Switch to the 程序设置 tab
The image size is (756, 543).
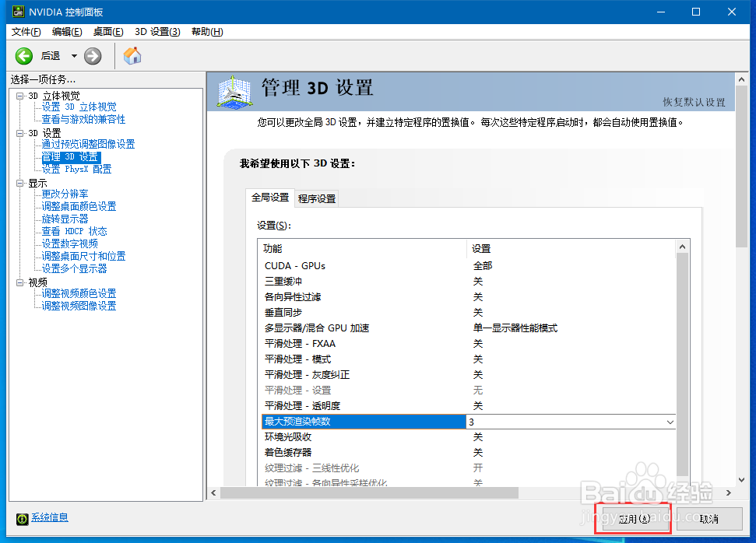(x=317, y=198)
